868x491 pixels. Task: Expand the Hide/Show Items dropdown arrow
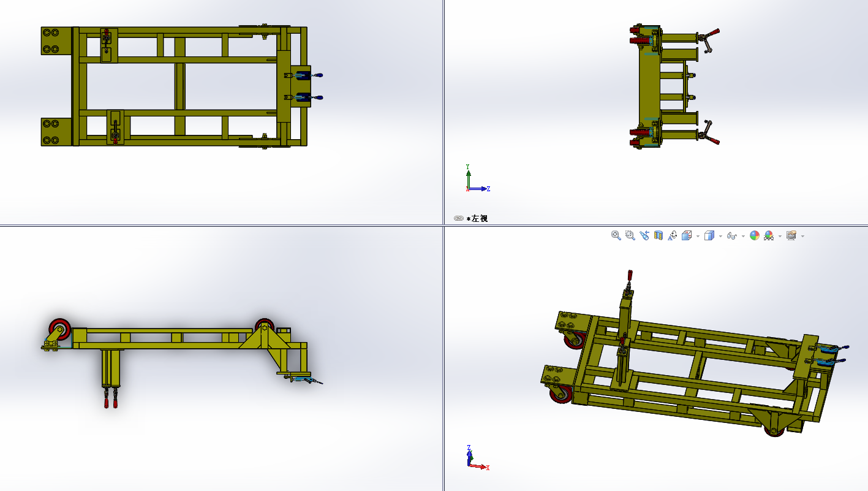(x=743, y=236)
